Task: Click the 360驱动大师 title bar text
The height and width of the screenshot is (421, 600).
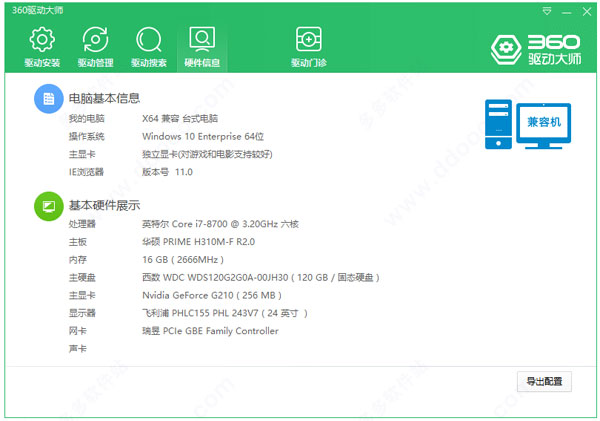Action: click(x=38, y=10)
